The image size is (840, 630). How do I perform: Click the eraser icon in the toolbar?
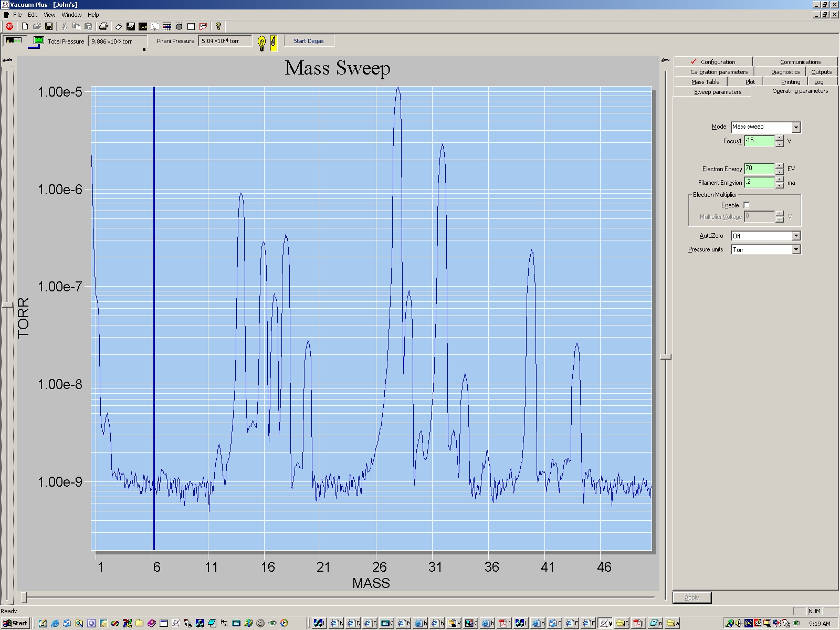(x=119, y=26)
